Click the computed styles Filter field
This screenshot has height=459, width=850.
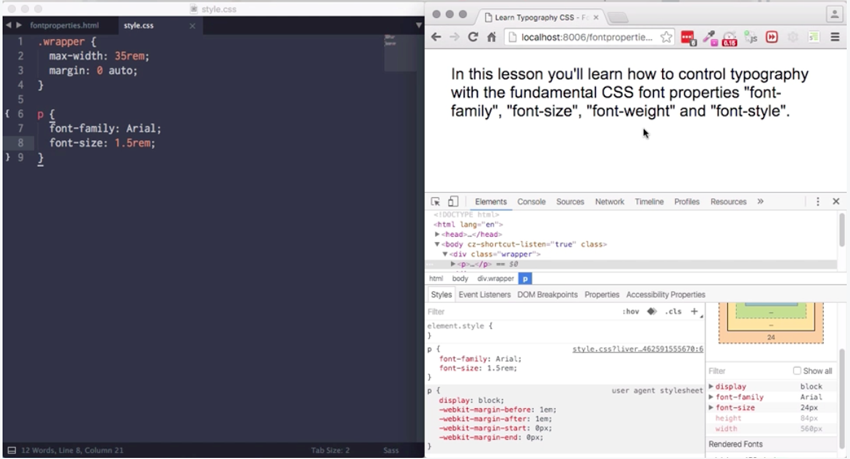748,371
